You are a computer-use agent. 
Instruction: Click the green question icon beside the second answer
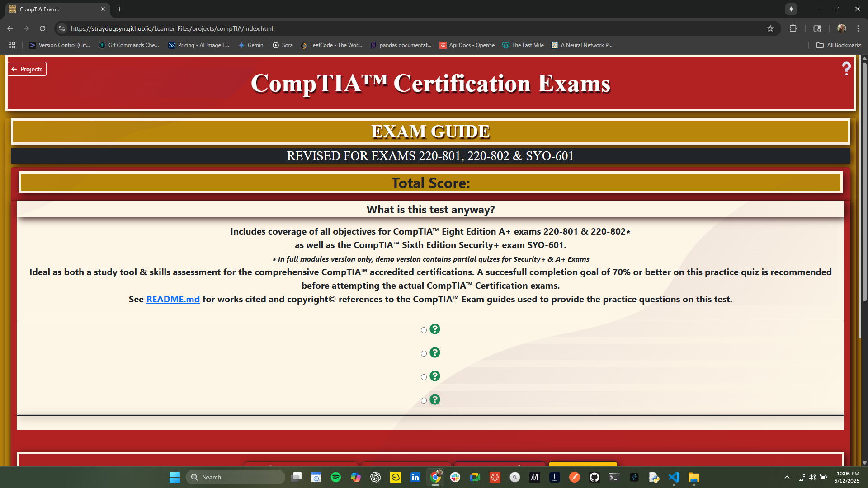coord(435,352)
